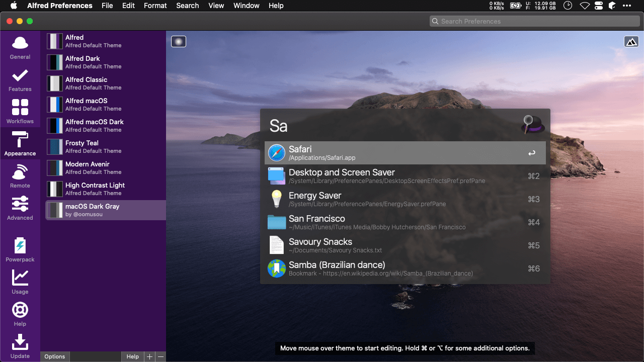Open the Update section
The width and height of the screenshot is (644, 362).
20,346
